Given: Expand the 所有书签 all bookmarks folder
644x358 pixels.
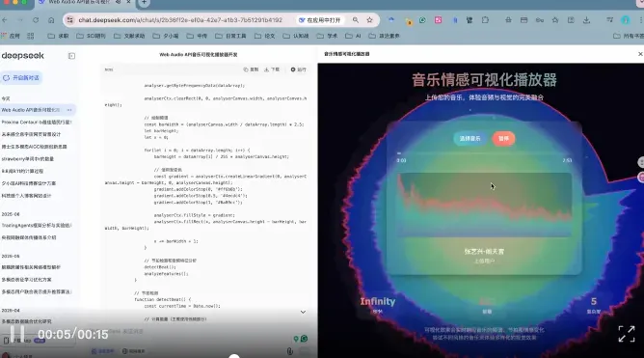Looking at the screenshot, I should point(629,36).
